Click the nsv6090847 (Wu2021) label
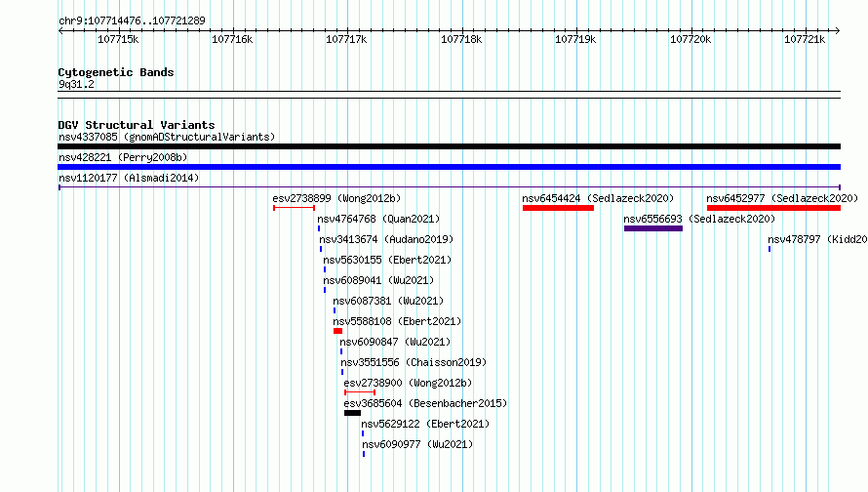This screenshot has height=492, width=868. tap(395, 342)
